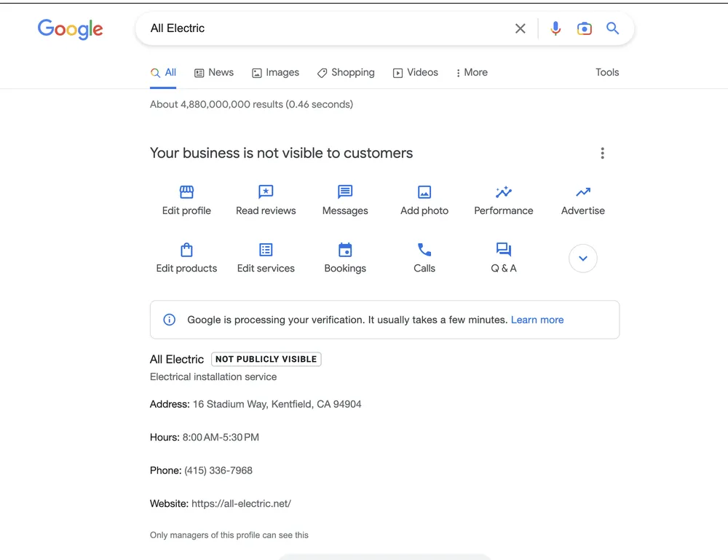728x560 pixels.
Task: Open the Calls phone icon
Action: tap(424, 250)
